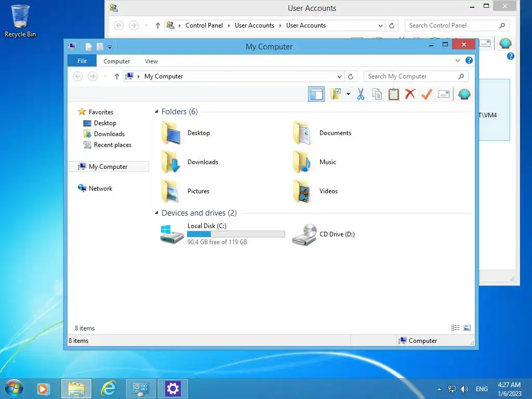Open Windows Media Player from taskbar
Screen dimensions: 532x399
tap(43, 389)
